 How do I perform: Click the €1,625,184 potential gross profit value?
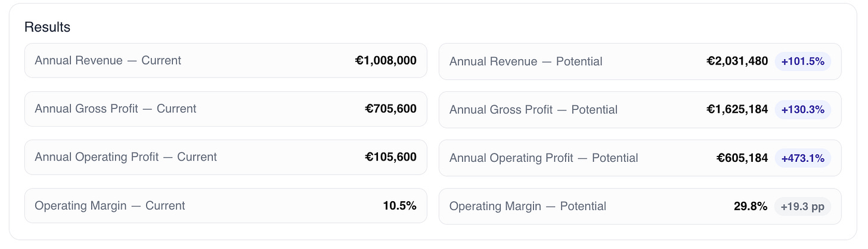coord(737,109)
